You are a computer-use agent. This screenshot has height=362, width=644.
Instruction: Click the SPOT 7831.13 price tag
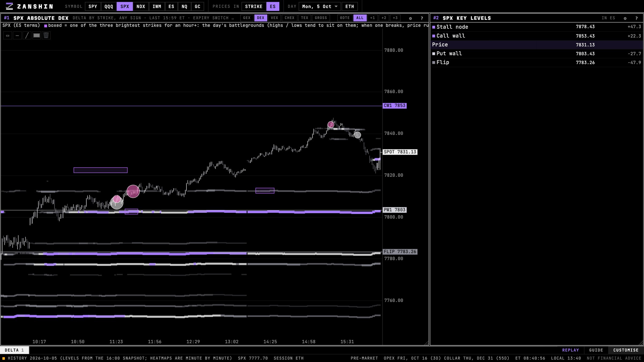400,152
